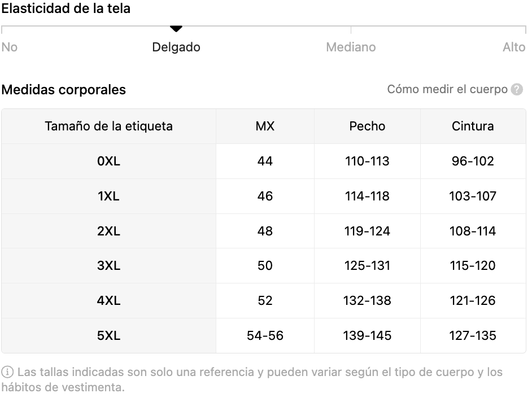
Task: Click the 'Pecho' column header
Action: coord(367,126)
